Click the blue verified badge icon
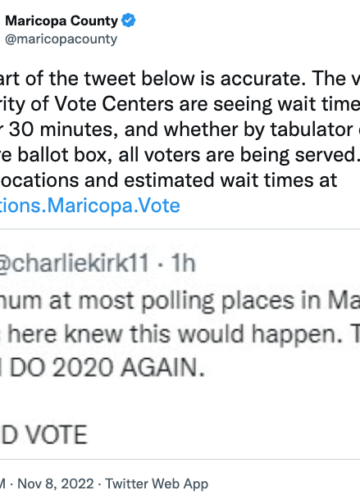Viewport: 360px width, 504px height. [x=128, y=21]
